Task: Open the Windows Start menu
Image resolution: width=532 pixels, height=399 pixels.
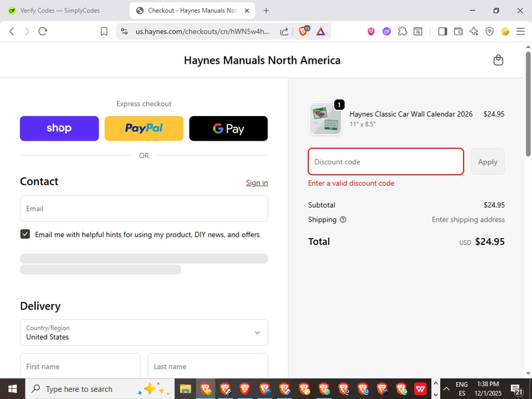Action: (12, 389)
